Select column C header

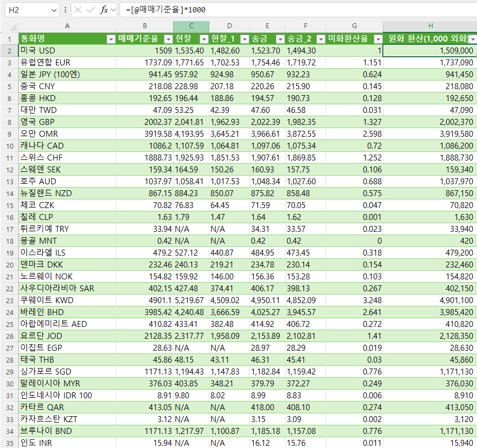pyautogui.click(x=191, y=25)
